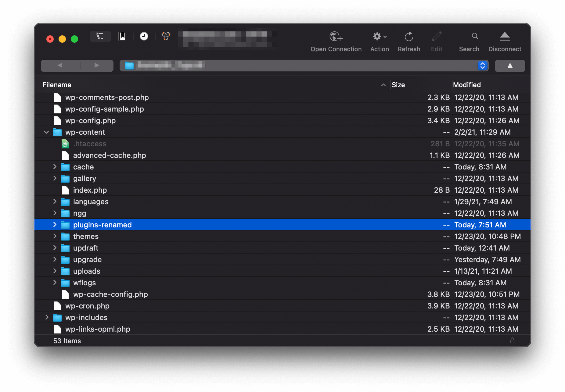
Task: Click the lock icon in status bar
Action: (512, 340)
